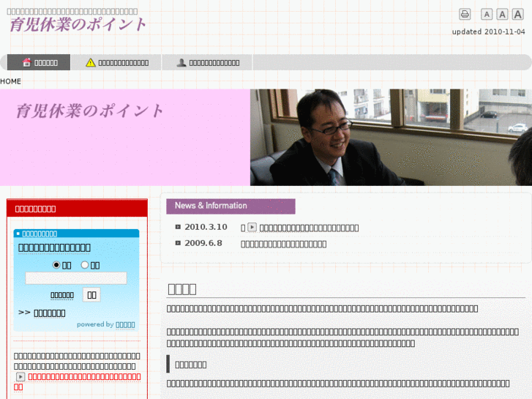532x399 pixels.
Task: Set small font size A
Action: click(x=487, y=14)
